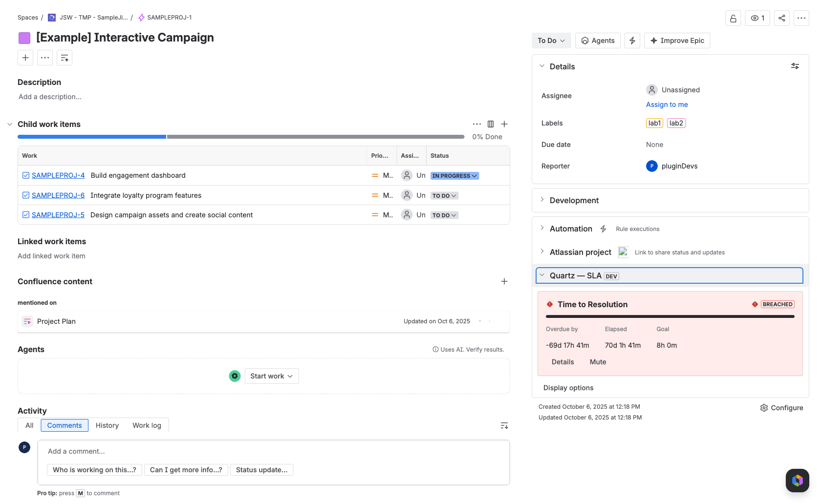Open Child work items more options
Screen dimensions: 821x504
[x=477, y=124]
